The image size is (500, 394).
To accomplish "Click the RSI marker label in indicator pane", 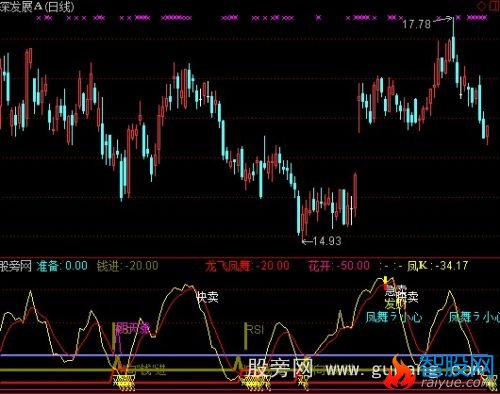I will click(x=255, y=330).
